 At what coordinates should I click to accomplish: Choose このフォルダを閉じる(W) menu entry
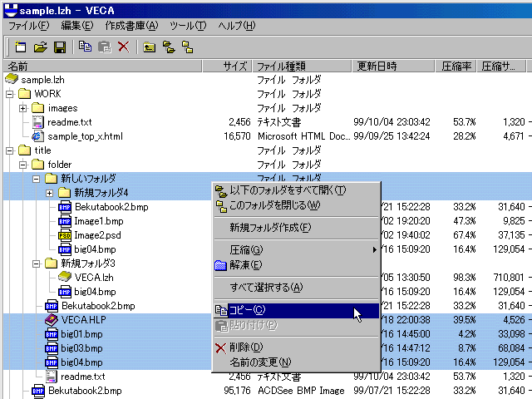pos(296,205)
